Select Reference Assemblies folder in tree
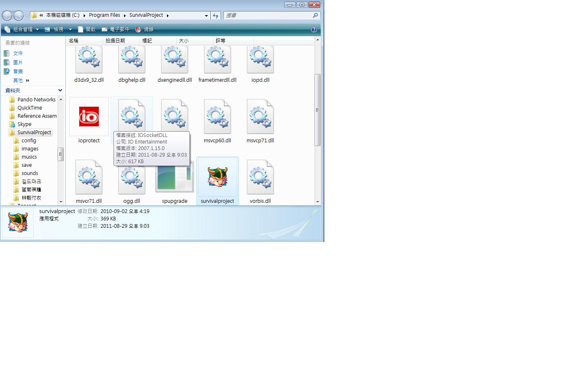 37,116
